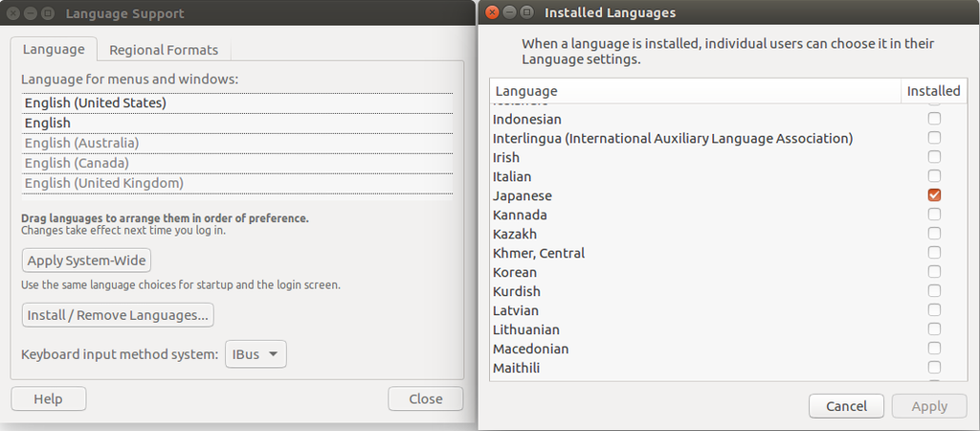Select the Lithuanian row name

525,330
